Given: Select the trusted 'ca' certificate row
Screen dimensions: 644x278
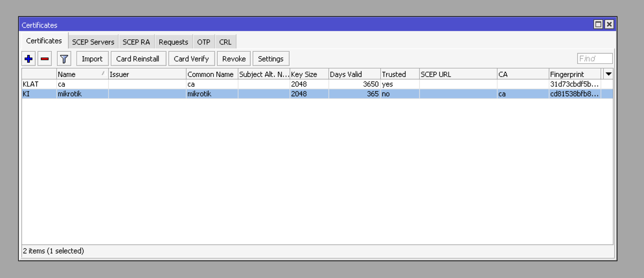Looking at the screenshot, I should 168,84.
